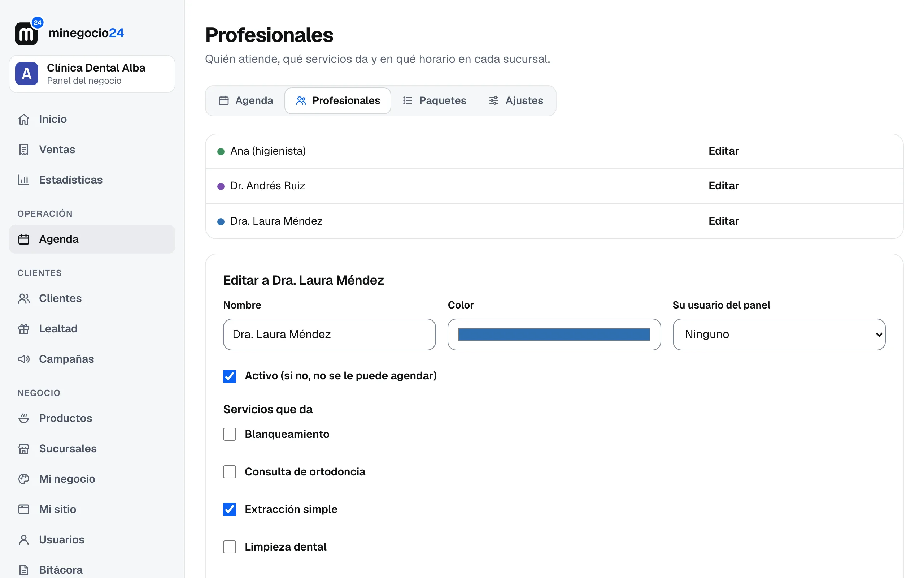Screen dimensions: 924x578
Task: Open Ventas in the sidebar
Action: point(92,150)
